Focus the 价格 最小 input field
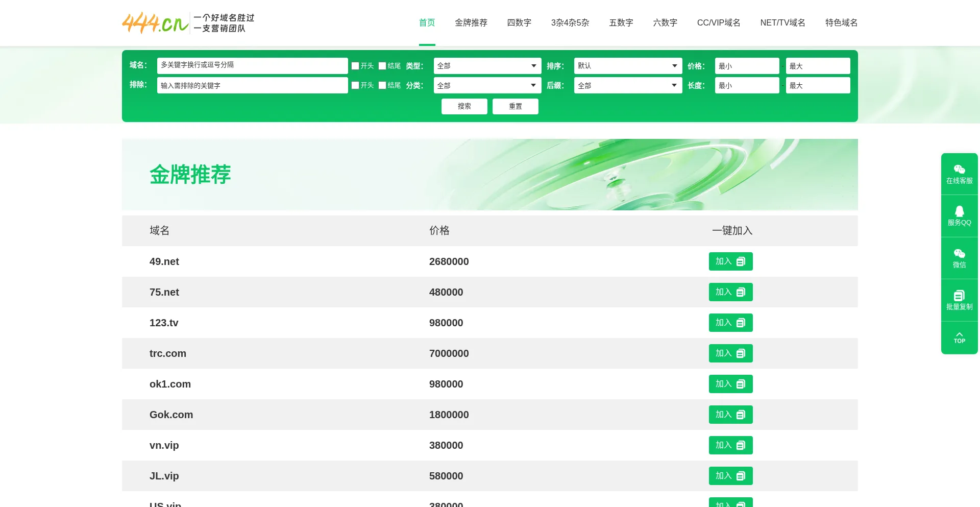Screen dimensions: 980x507 click(x=747, y=66)
